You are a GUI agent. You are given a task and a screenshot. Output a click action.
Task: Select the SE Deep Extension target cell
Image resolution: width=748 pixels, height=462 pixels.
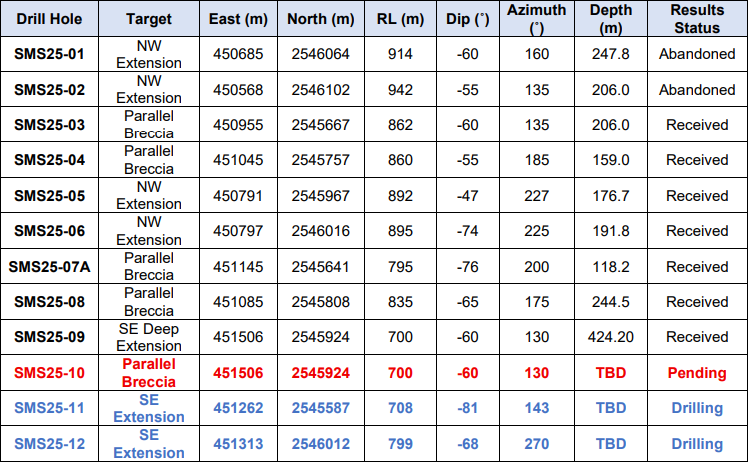pyautogui.click(x=150, y=337)
